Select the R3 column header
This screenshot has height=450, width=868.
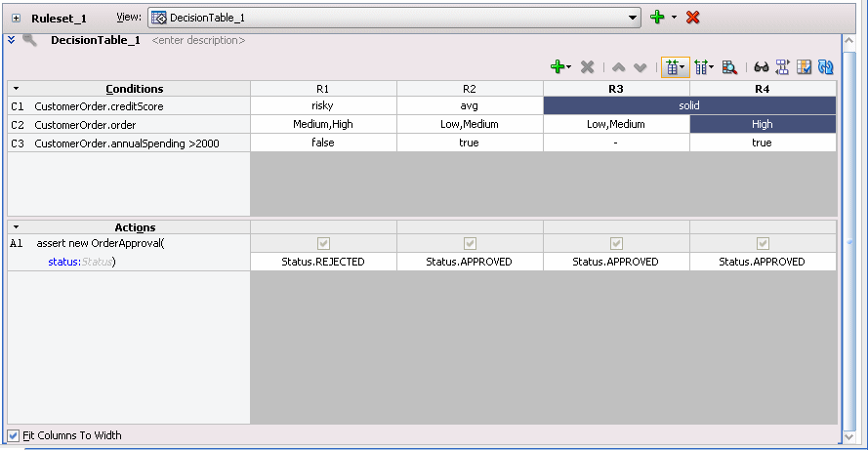pos(616,89)
